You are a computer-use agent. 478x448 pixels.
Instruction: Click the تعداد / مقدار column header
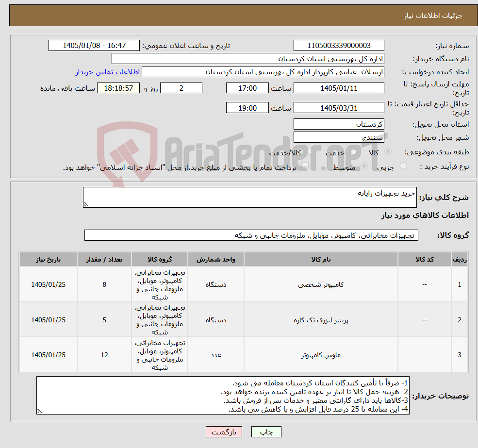point(104,259)
